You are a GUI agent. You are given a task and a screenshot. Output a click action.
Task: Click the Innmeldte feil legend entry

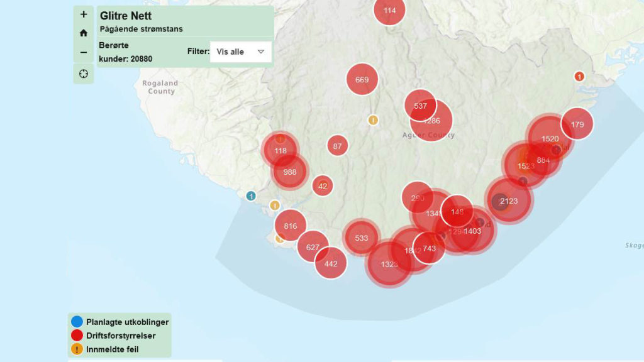tap(112, 349)
